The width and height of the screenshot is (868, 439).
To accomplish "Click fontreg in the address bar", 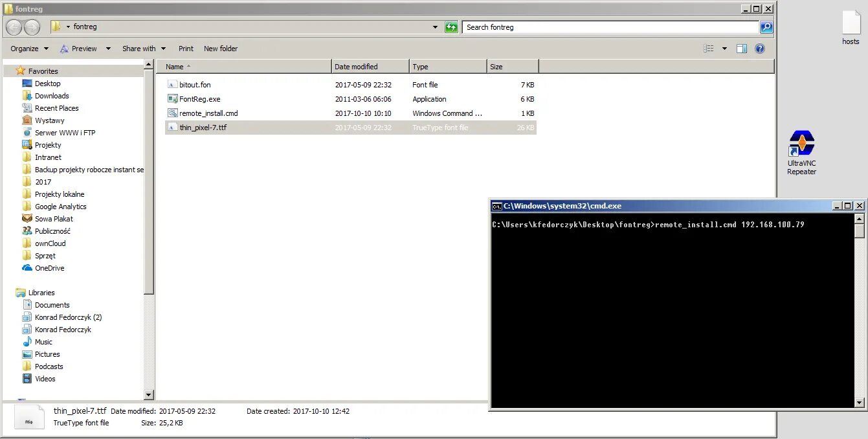I will point(85,27).
